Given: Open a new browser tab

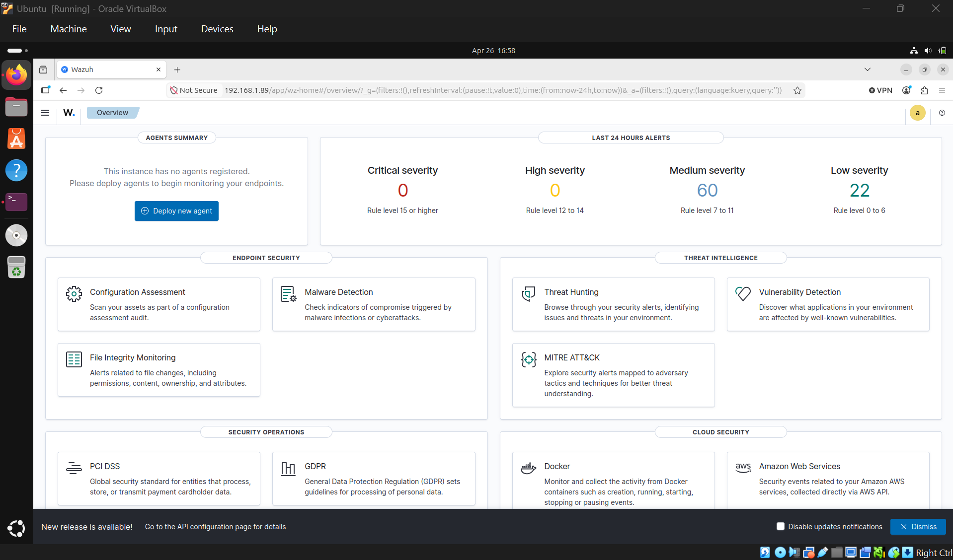Looking at the screenshot, I should pyautogui.click(x=177, y=70).
